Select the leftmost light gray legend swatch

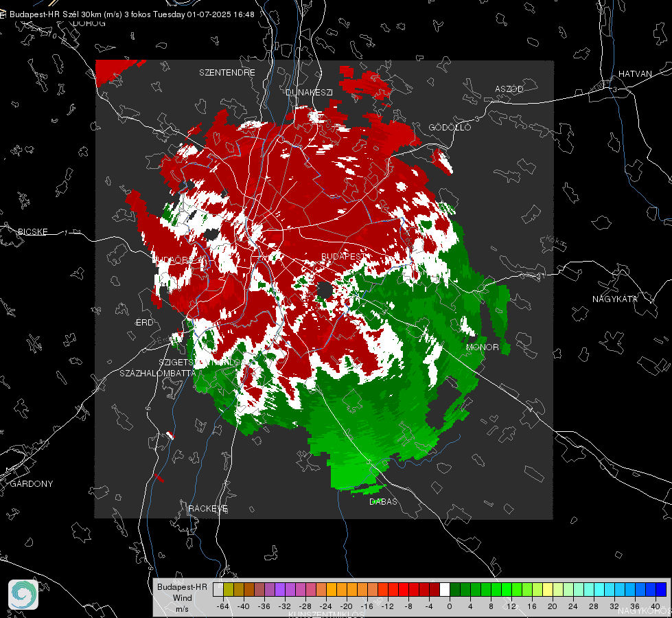pyautogui.click(x=218, y=589)
